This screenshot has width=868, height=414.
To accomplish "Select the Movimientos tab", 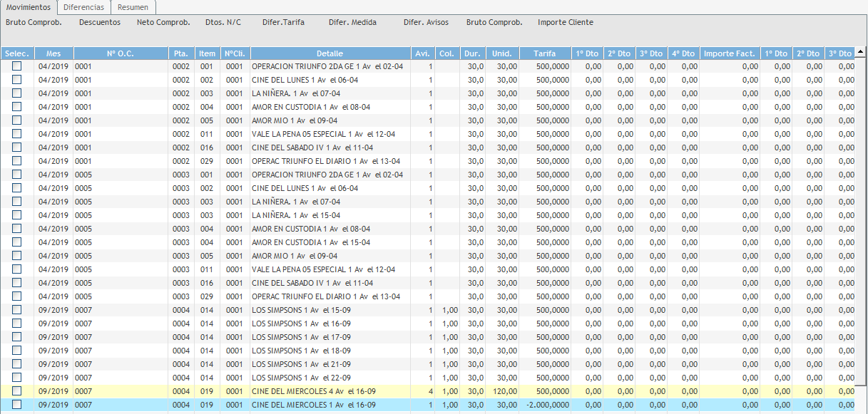I will [x=29, y=7].
